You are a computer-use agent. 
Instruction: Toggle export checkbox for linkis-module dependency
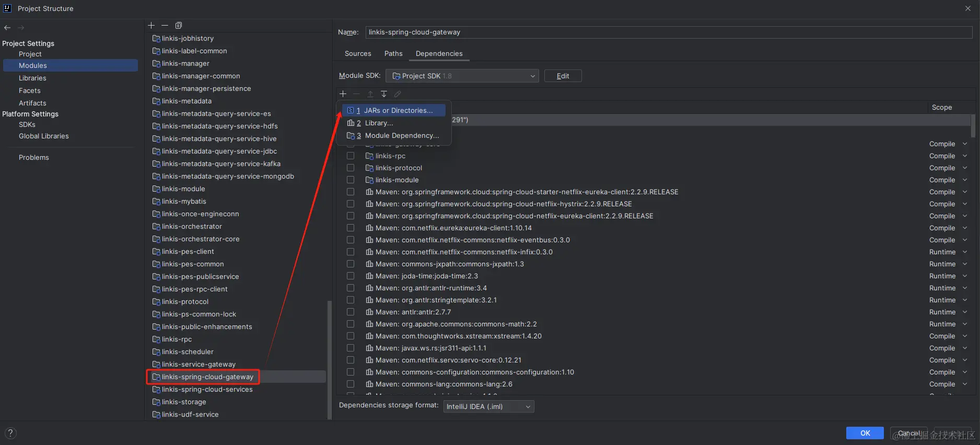pos(351,180)
